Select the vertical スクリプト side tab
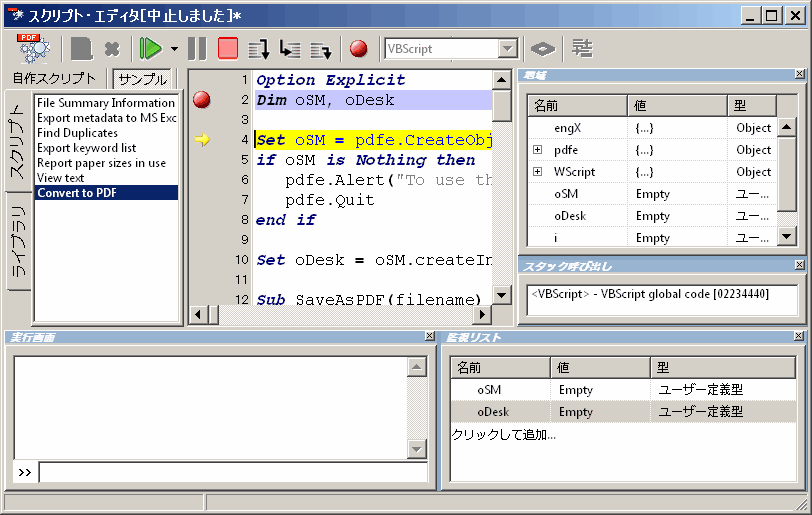 pyautogui.click(x=18, y=141)
